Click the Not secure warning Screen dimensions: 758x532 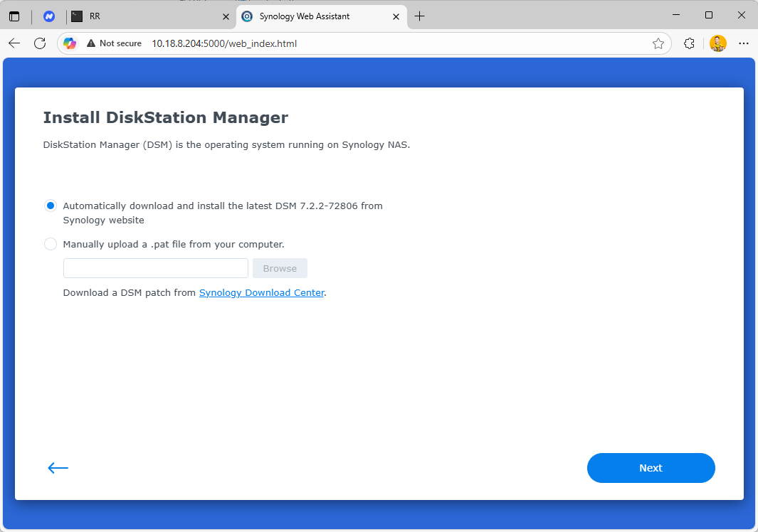click(114, 43)
